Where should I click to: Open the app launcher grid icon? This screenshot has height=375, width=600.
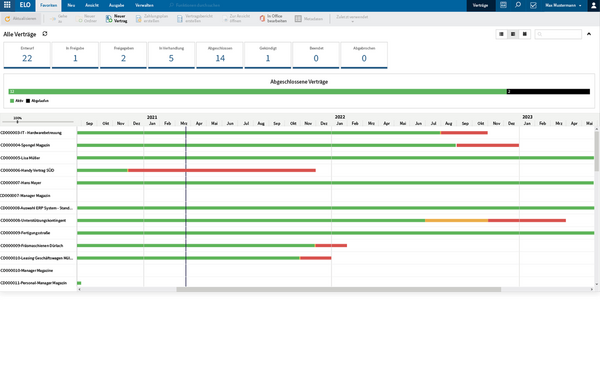coord(7,5)
